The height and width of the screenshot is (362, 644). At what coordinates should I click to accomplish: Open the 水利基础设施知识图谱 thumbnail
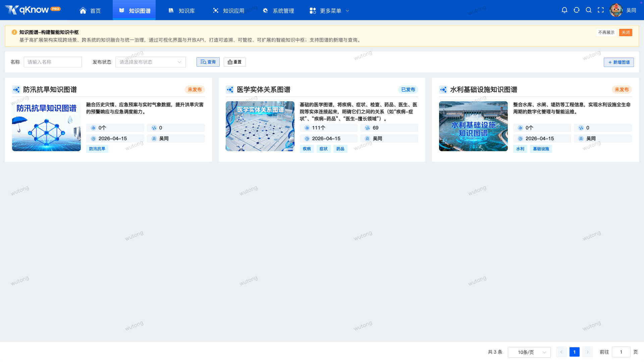point(473,126)
